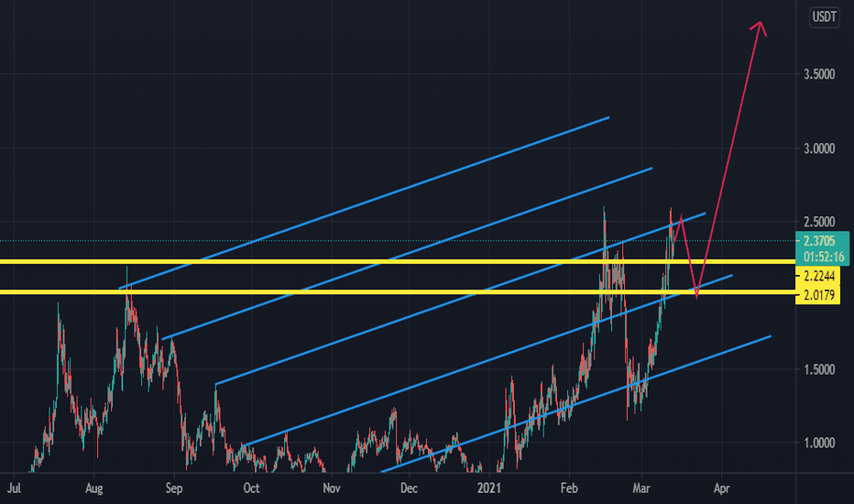Image resolution: width=854 pixels, height=504 pixels.
Task: Select the 1.5000 price axis label
Action: click(x=819, y=370)
